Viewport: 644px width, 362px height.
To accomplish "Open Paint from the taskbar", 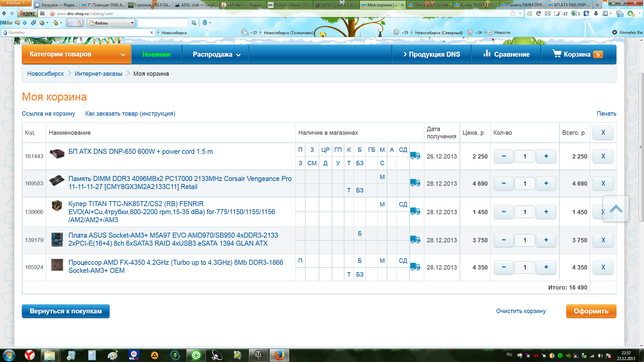I will tap(113, 355).
